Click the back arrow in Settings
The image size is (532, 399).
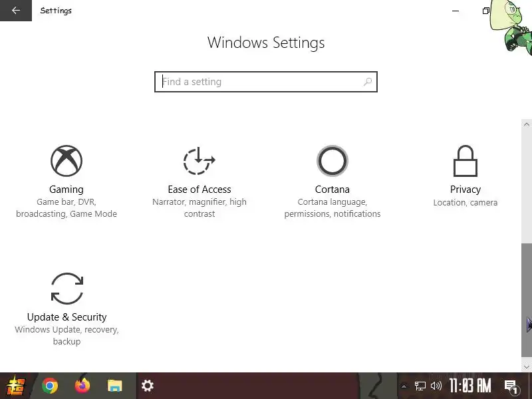click(16, 11)
